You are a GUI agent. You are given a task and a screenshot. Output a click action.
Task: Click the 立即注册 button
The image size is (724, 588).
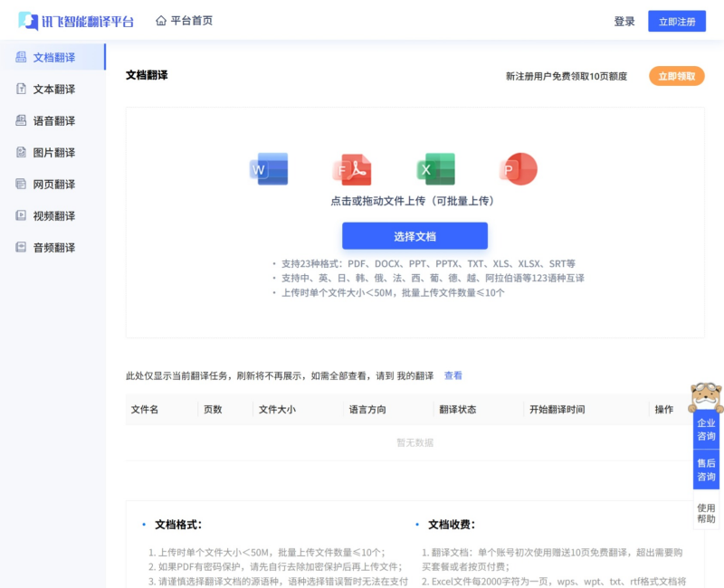pyautogui.click(x=677, y=20)
